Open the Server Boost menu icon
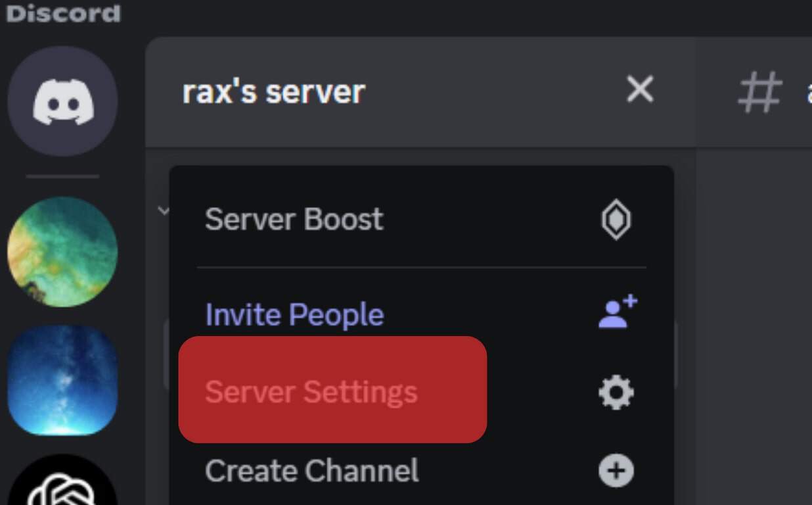 click(616, 220)
